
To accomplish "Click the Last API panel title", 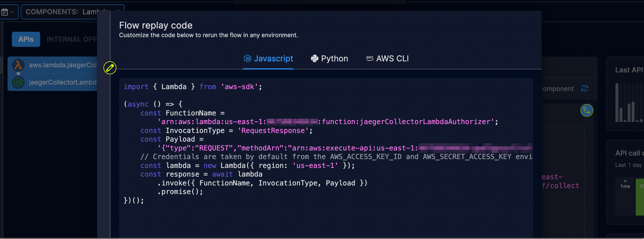I will pos(629,70).
